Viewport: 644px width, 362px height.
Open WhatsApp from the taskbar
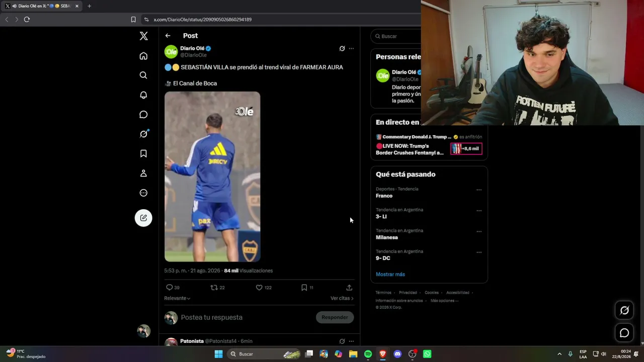[427, 354]
